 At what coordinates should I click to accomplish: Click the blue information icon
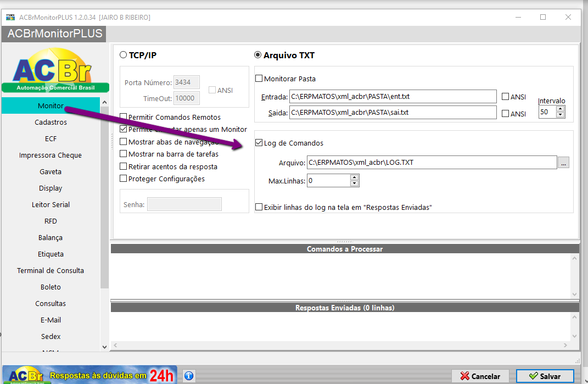click(189, 376)
